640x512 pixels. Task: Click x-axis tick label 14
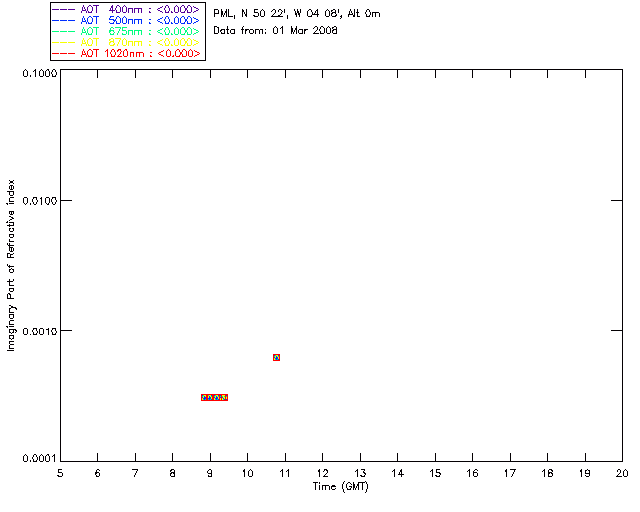[x=398, y=474]
